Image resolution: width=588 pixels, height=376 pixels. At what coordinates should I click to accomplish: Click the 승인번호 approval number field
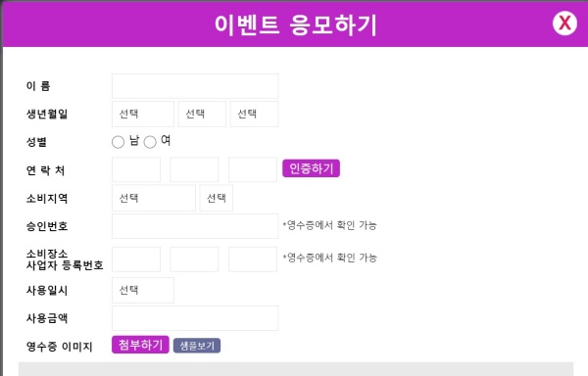pyautogui.click(x=195, y=226)
